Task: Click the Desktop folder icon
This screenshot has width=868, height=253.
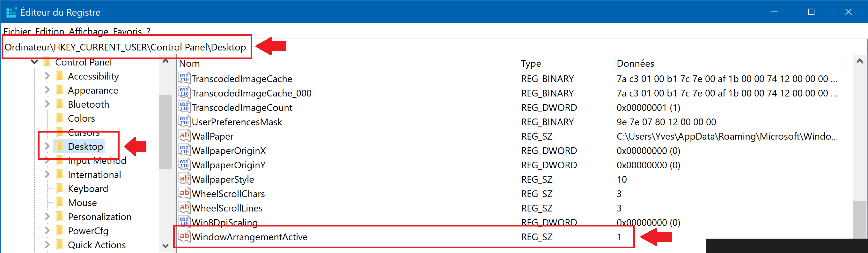Action: click(x=59, y=146)
